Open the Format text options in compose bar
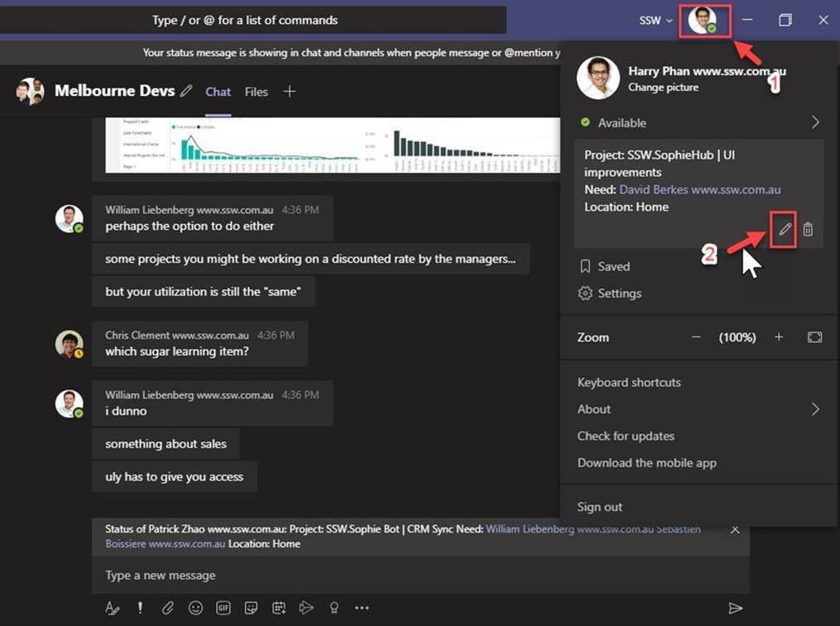 (x=113, y=608)
